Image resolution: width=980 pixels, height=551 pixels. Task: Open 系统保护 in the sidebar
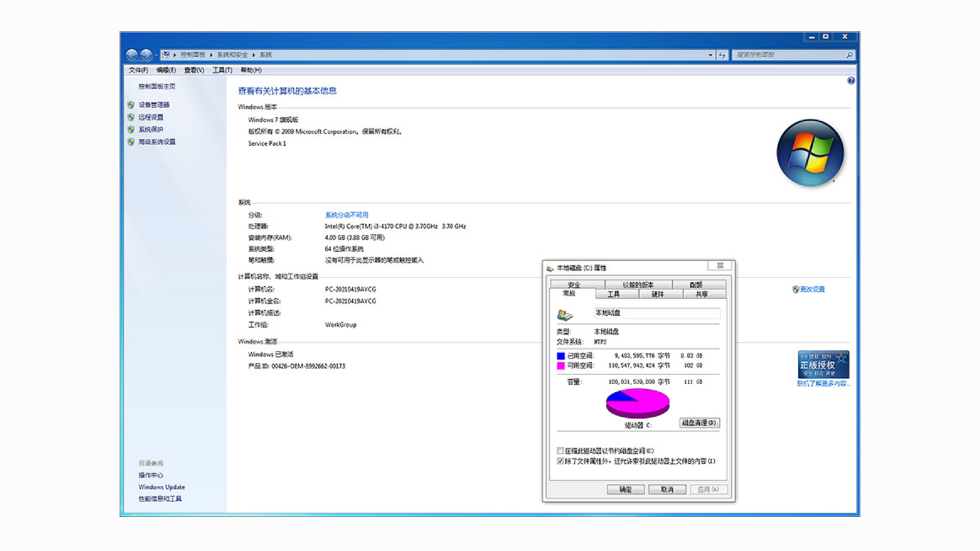point(149,129)
